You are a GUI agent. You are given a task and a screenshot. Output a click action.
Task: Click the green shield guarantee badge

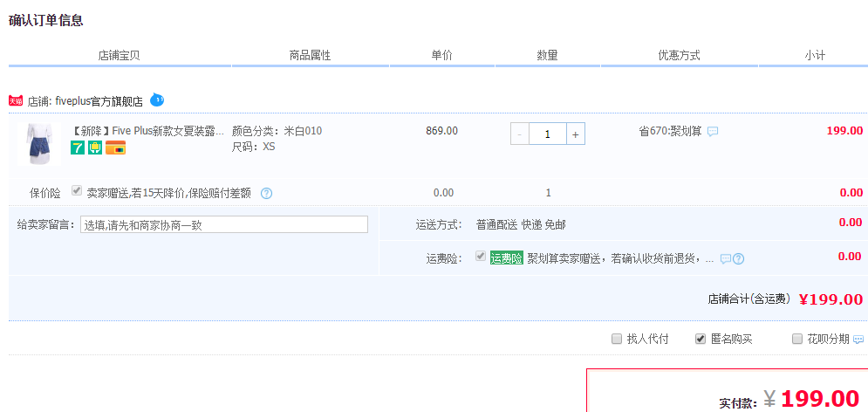point(95,148)
